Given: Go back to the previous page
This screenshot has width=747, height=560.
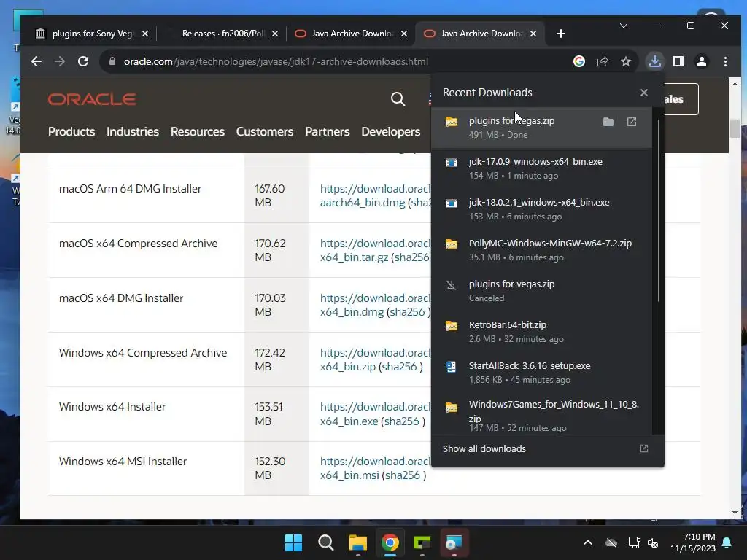Looking at the screenshot, I should point(36,61).
